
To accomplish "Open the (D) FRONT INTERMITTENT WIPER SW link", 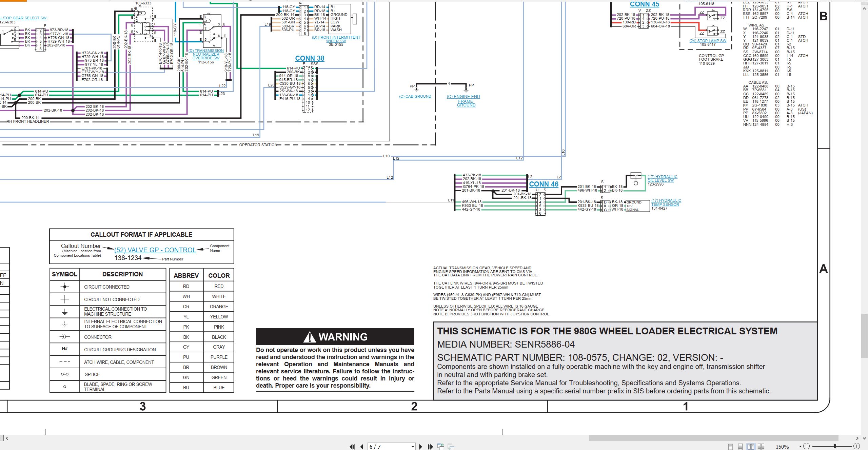I will click(336, 39).
